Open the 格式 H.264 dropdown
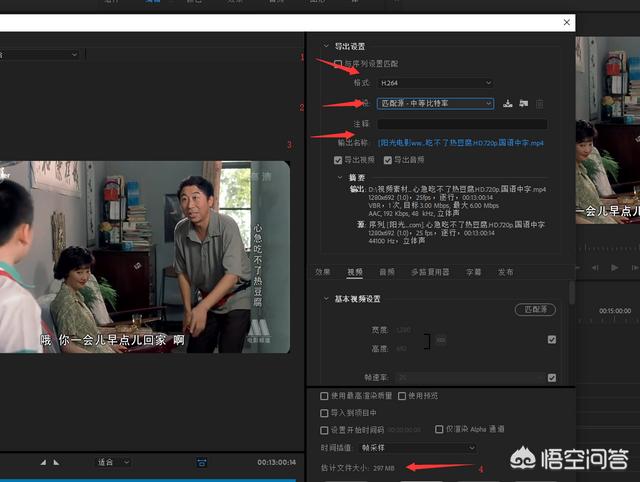Viewport: 640px width, 482px height. pyautogui.click(x=435, y=83)
